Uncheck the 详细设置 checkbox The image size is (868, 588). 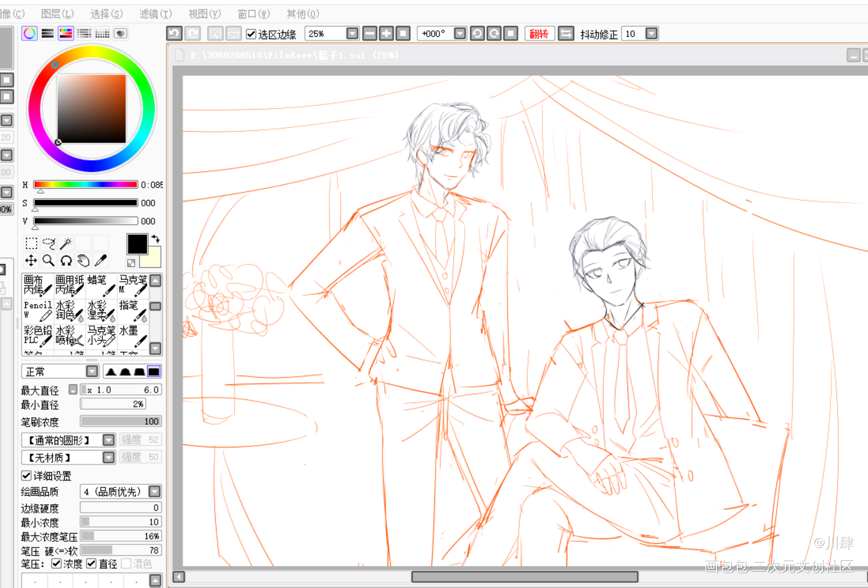(x=27, y=475)
